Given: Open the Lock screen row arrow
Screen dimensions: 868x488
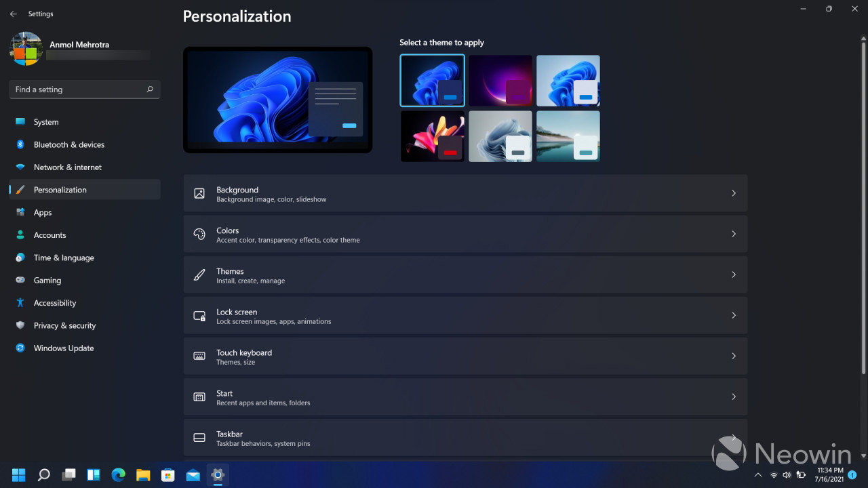Looking at the screenshot, I should tap(734, 315).
